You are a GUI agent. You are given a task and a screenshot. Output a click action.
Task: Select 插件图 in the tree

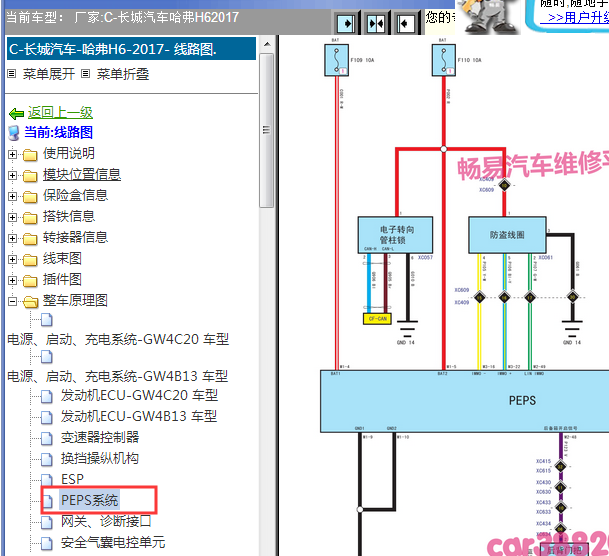[62, 279]
